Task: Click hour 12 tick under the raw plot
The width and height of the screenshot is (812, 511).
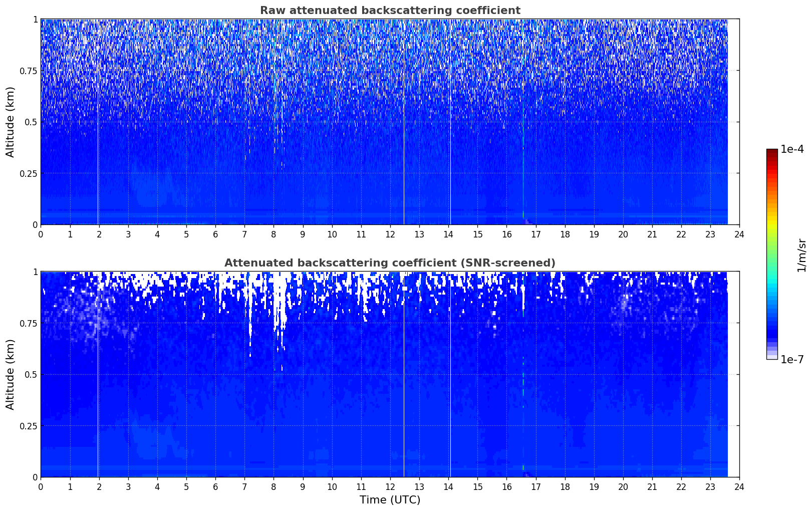Action: tap(390, 234)
